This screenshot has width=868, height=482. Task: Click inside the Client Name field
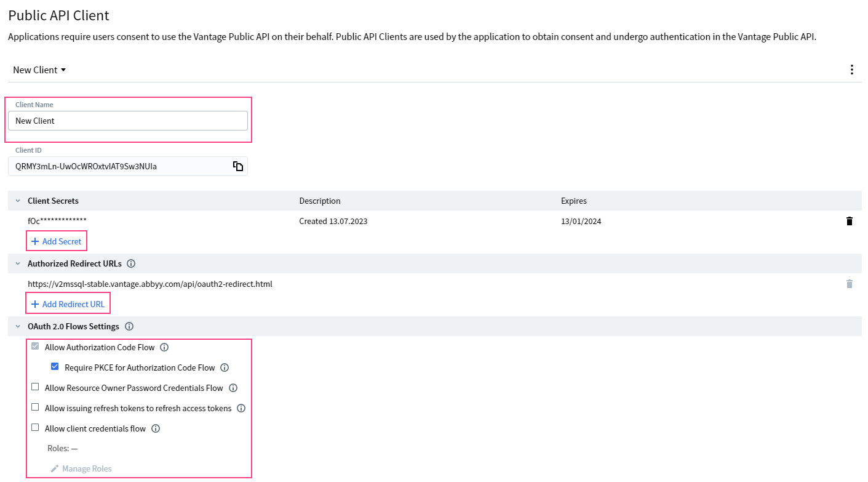pyautogui.click(x=127, y=121)
